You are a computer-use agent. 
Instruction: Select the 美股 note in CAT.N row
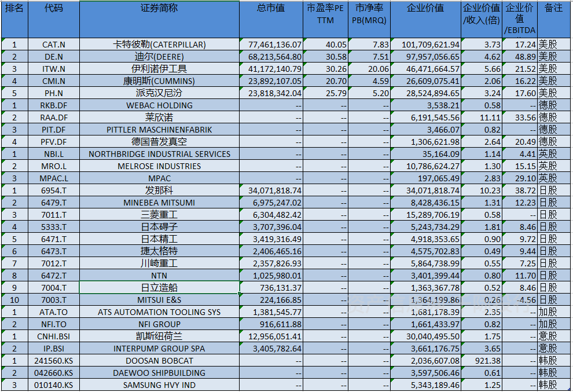(x=554, y=44)
